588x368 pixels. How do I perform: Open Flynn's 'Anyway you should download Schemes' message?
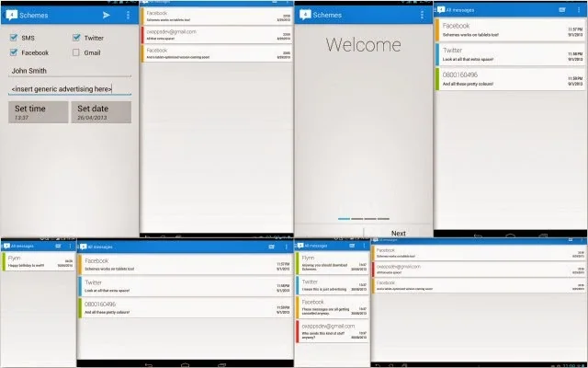point(333,263)
